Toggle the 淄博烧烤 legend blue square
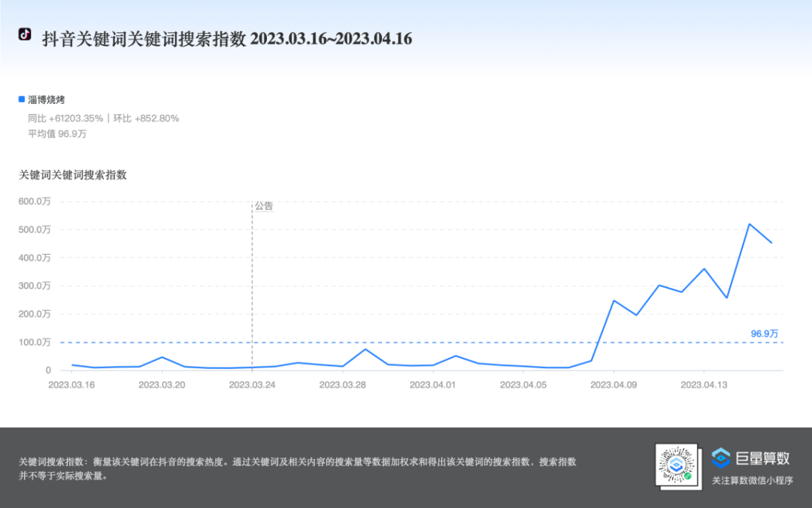This screenshot has height=508, width=812. 22,99
